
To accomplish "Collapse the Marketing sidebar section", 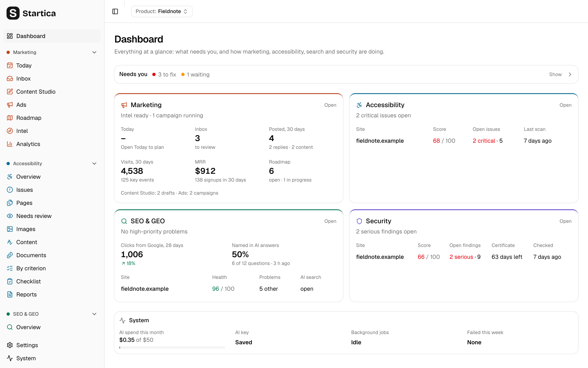I will pyautogui.click(x=94, y=52).
